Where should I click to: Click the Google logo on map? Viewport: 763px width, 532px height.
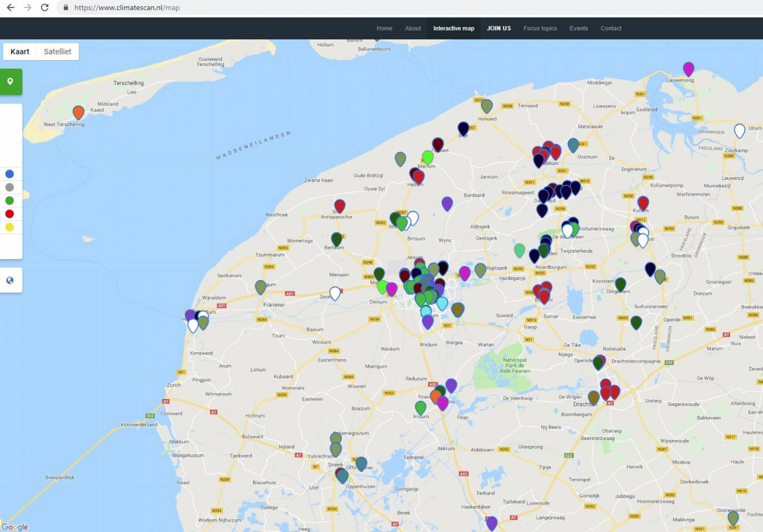pyautogui.click(x=15, y=527)
